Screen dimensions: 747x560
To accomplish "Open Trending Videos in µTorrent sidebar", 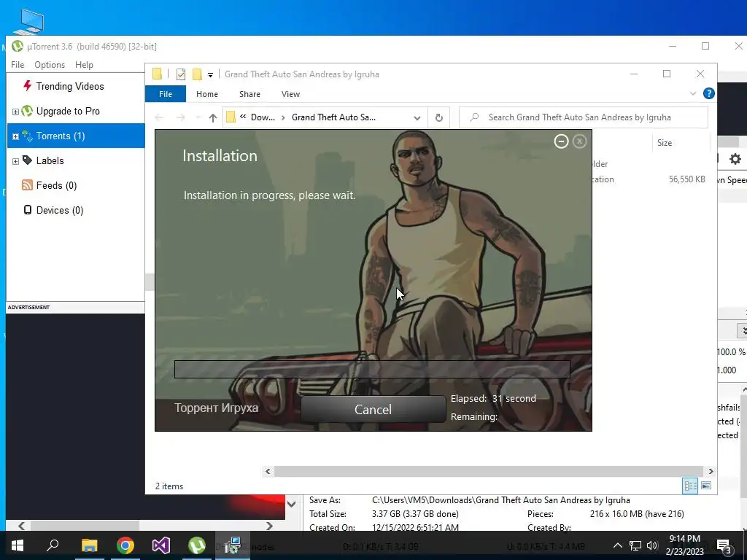I will coord(69,86).
